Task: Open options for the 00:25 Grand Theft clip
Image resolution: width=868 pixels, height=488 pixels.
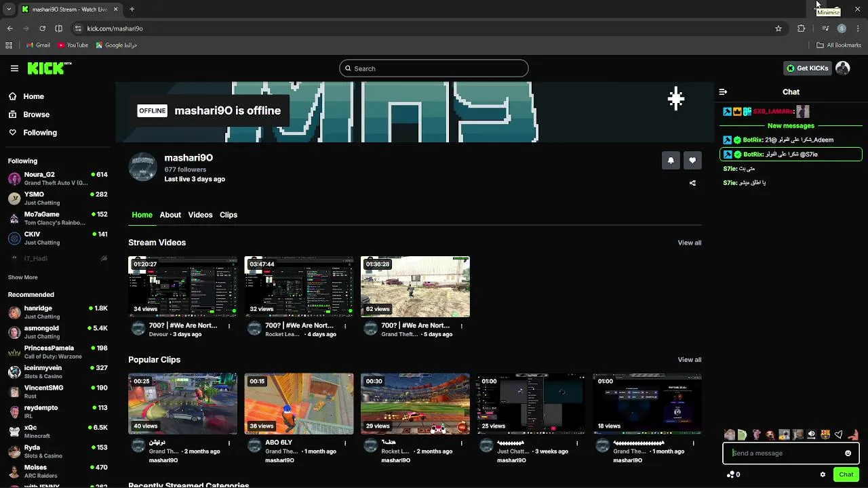Action: pyautogui.click(x=229, y=443)
